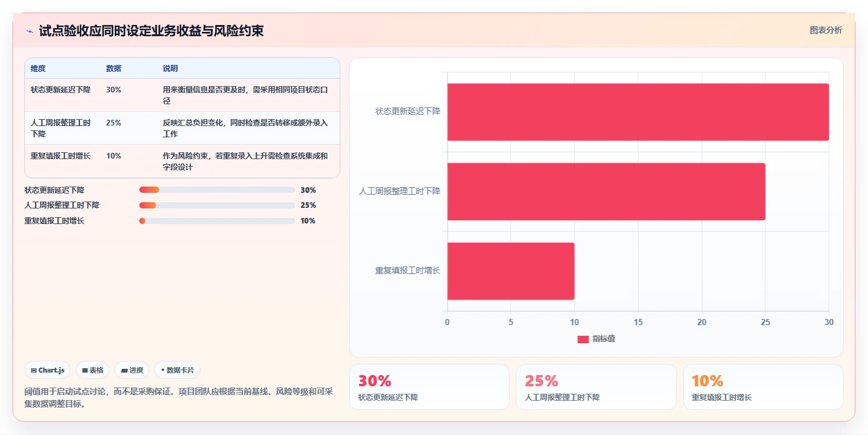Viewport: 868px width, 435px height.
Task: Toggle the 指标值 legend swatch
Action: [583, 339]
